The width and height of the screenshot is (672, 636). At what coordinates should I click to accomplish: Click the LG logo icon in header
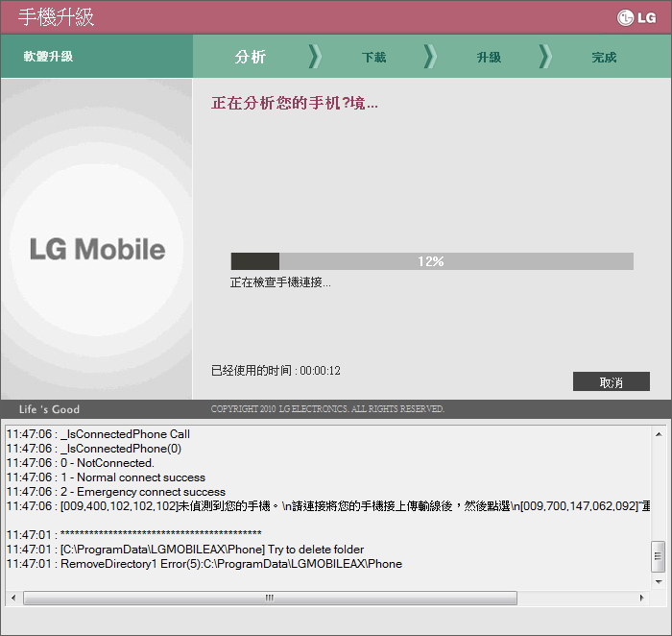point(636,17)
